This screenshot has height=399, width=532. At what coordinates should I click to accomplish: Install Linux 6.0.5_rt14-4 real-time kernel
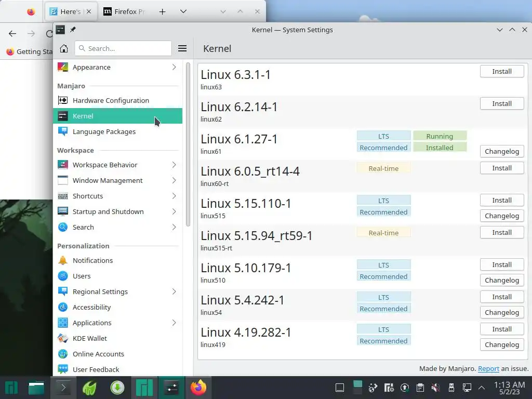502,168
